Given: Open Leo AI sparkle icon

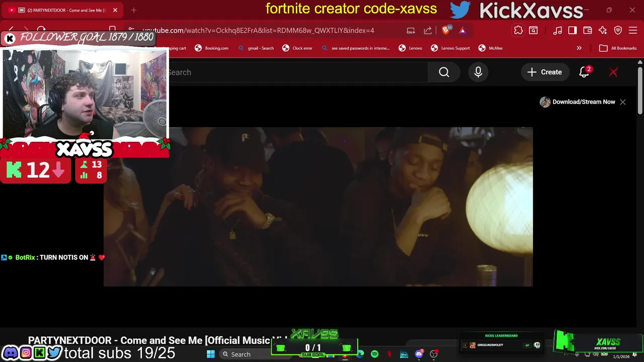Looking at the screenshot, I should tap(603, 31).
